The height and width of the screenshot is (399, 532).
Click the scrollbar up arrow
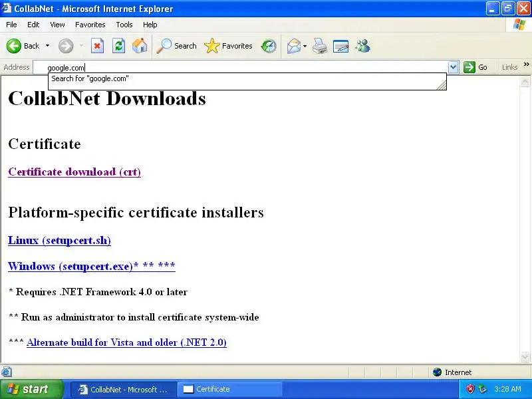click(x=525, y=82)
